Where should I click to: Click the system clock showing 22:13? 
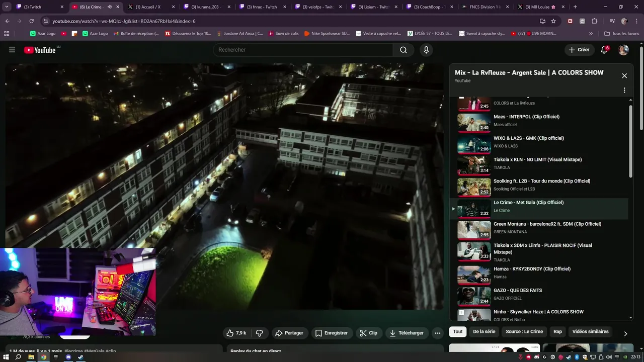636,357
